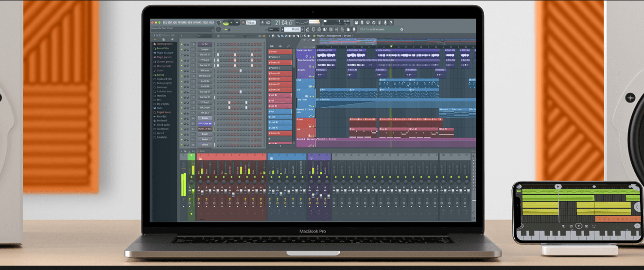Click the Default channel button
The width and height of the screenshot is (644, 270).
pos(205,144)
